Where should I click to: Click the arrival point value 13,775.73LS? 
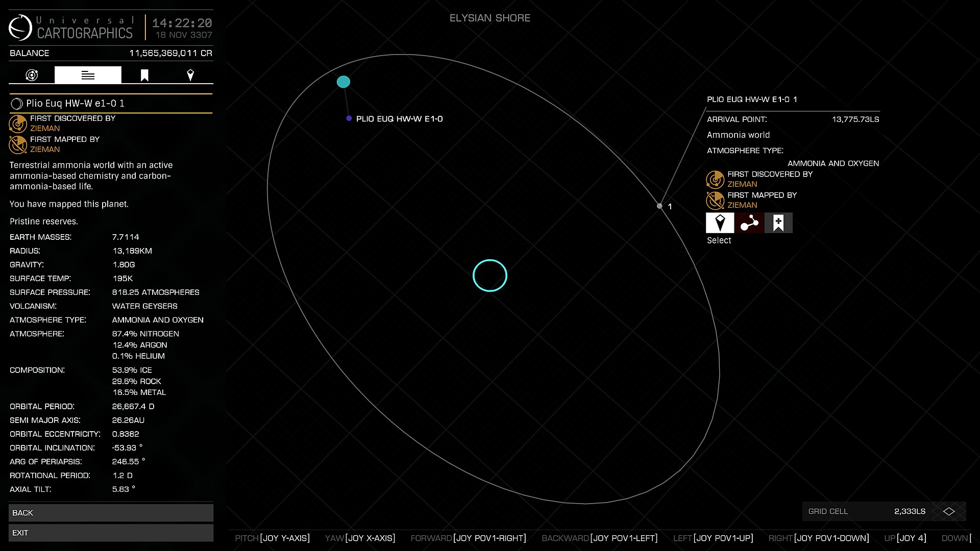(x=855, y=119)
